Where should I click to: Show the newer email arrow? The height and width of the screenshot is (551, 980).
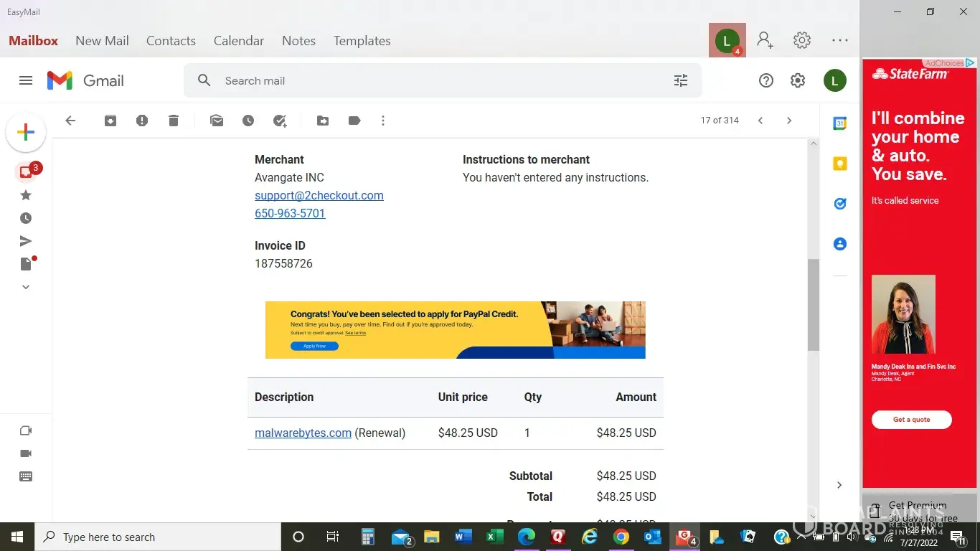(x=760, y=121)
